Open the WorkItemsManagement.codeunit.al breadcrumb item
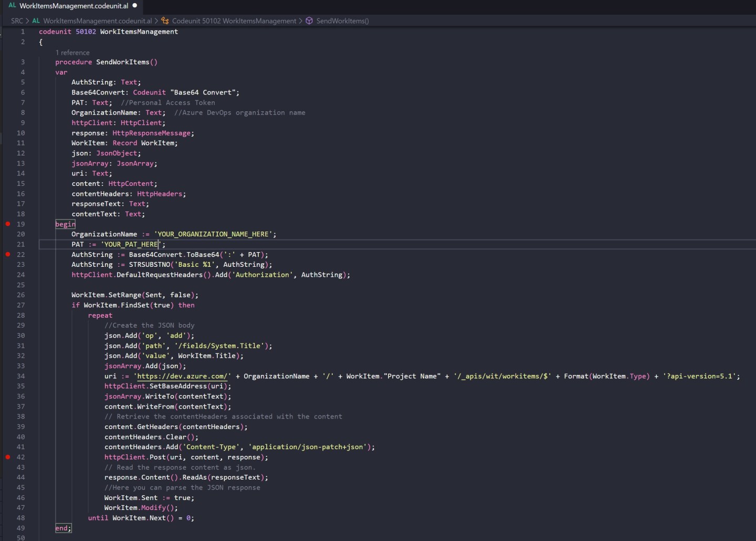This screenshot has width=756, height=541. point(98,21)
